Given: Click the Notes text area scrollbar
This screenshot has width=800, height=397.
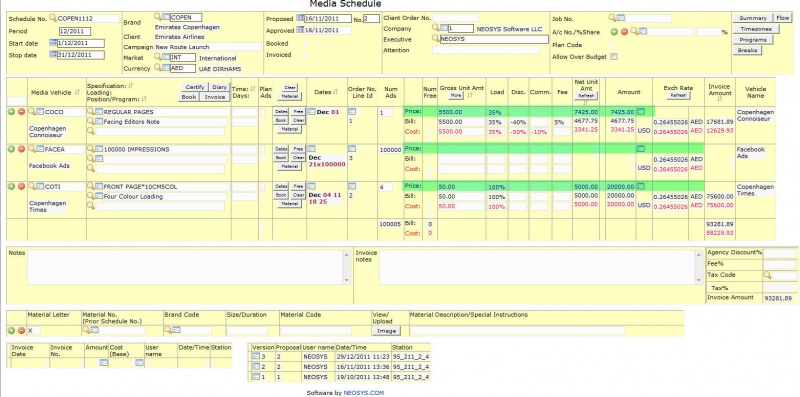Looking at the screenshot, I should [x=346, y=267].
